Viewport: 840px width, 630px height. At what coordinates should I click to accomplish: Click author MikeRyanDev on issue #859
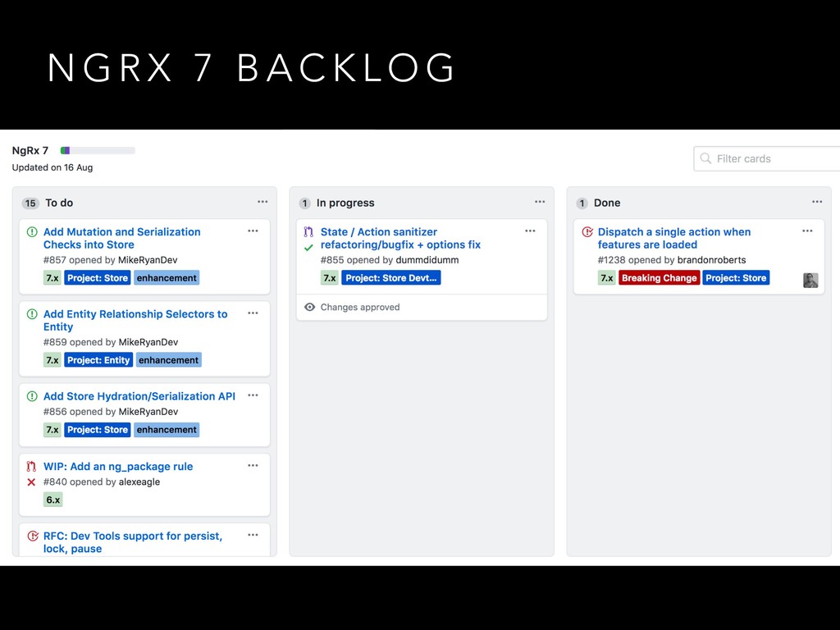[148, 342]
